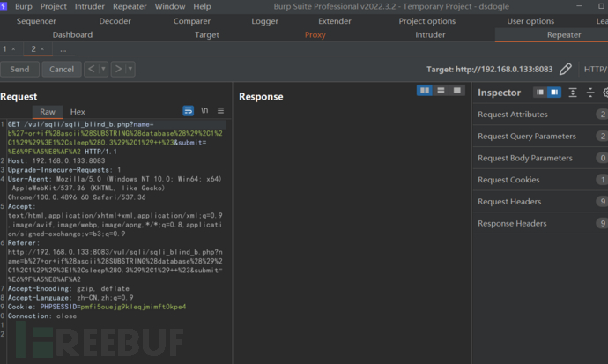Switch to the Sequencer tab
This screenshot has height=364, width=608.
coord(36,21)
